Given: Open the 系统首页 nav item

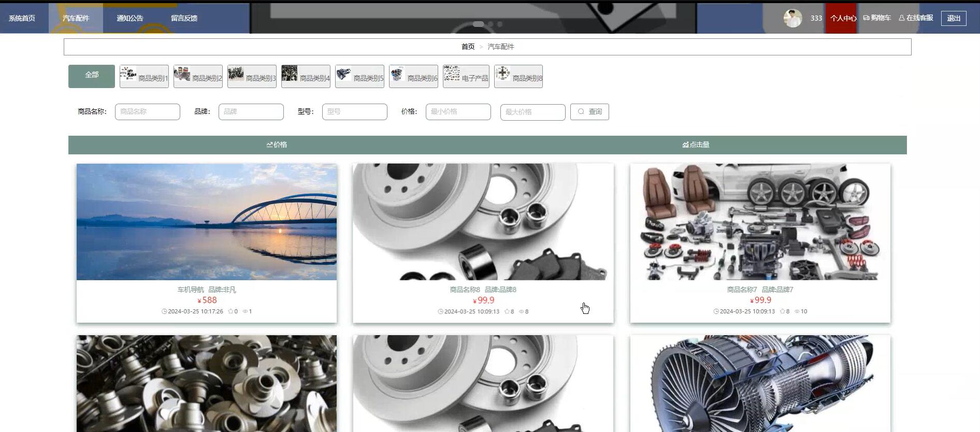Looking at the screenshot, I should pyautogui.click(x=22, y=18).
